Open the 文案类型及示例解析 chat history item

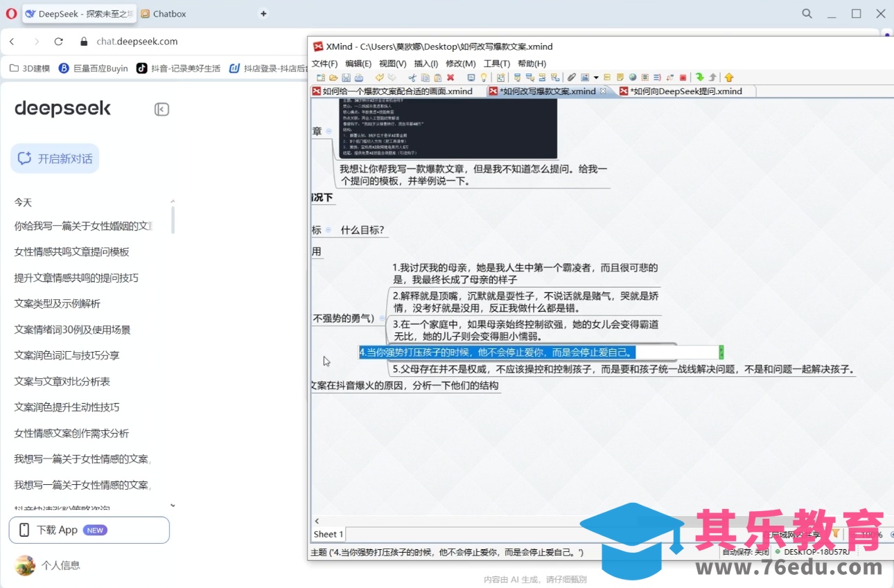pos(57,303)
